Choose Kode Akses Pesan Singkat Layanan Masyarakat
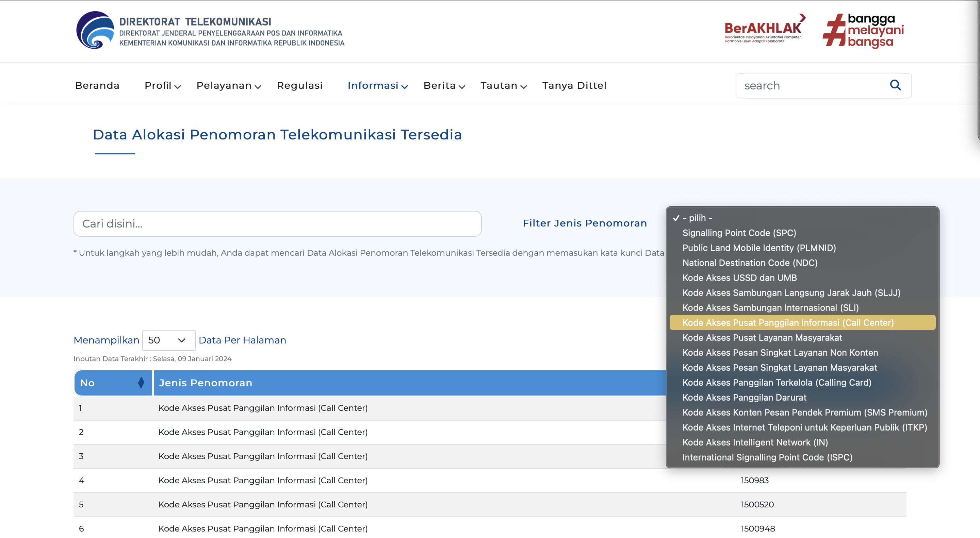This screenshot has height=538, width=980. pos(802,367)
